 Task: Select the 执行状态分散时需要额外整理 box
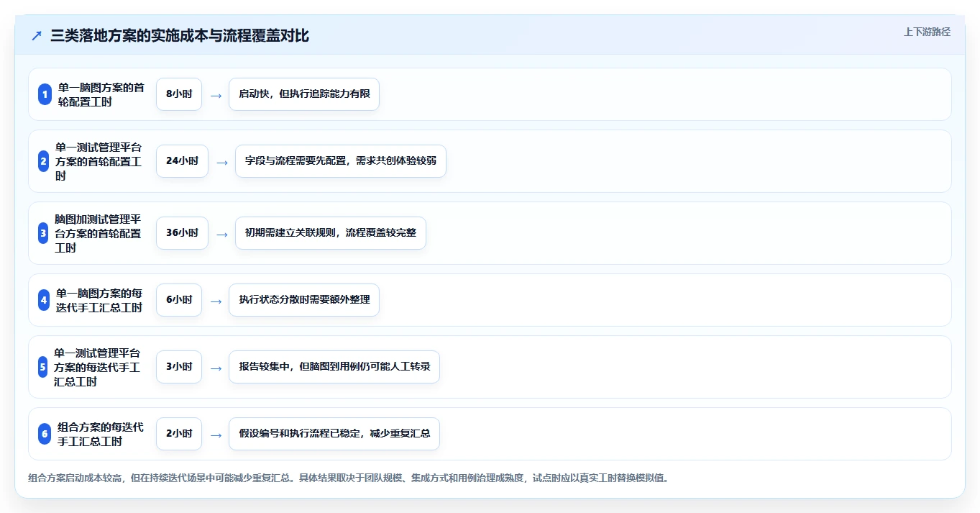pyautogui.click(x=304, y=300)
